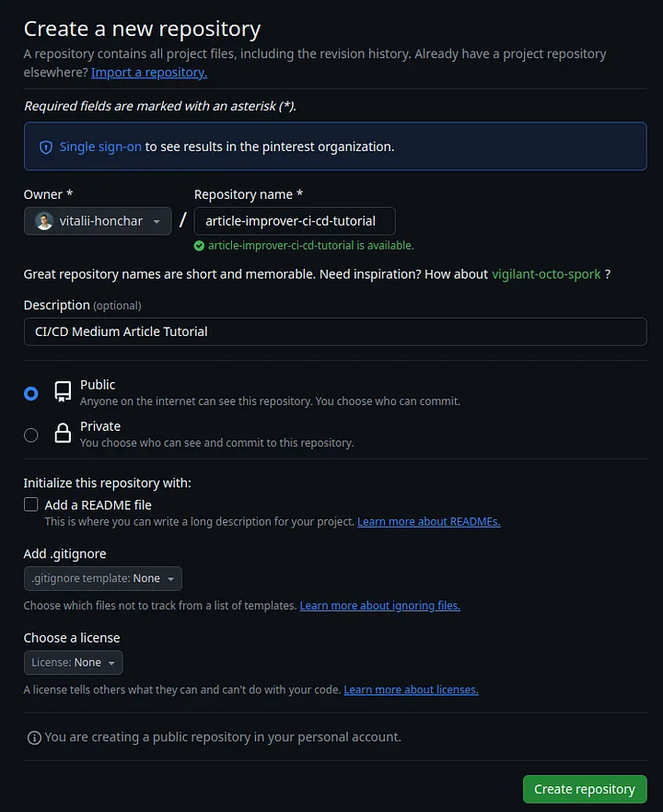663x812 pixels.
Task: Open the .gitignore template dropdown
Action: tap(102, 578)
